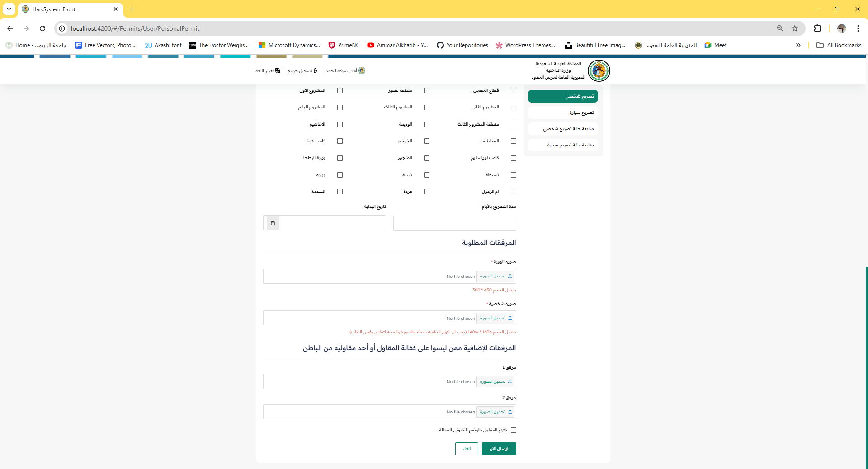Check the منطقة عسير checkbox
868x469 pixels.
427,90
